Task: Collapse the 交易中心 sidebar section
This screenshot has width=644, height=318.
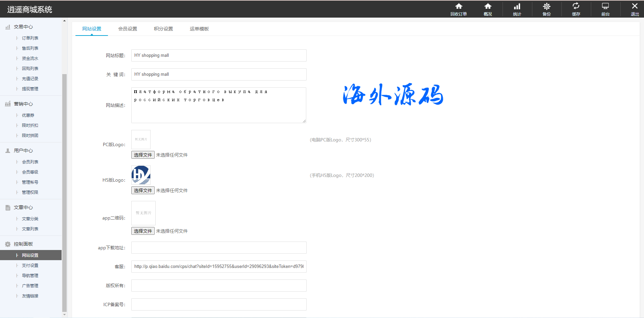Action: [x=23, y=27]
